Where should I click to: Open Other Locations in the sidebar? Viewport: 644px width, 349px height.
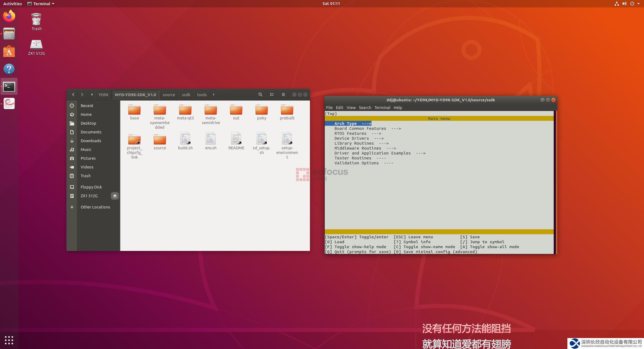(95, 207)
